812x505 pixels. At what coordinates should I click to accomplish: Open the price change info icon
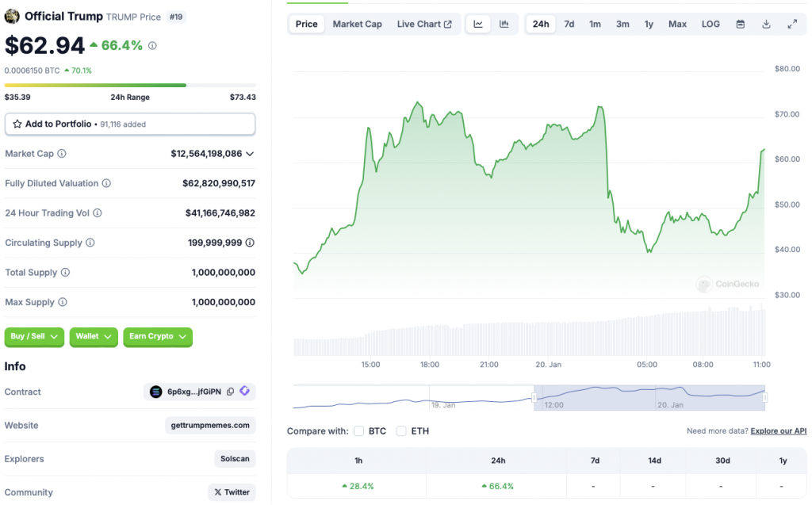152,45
